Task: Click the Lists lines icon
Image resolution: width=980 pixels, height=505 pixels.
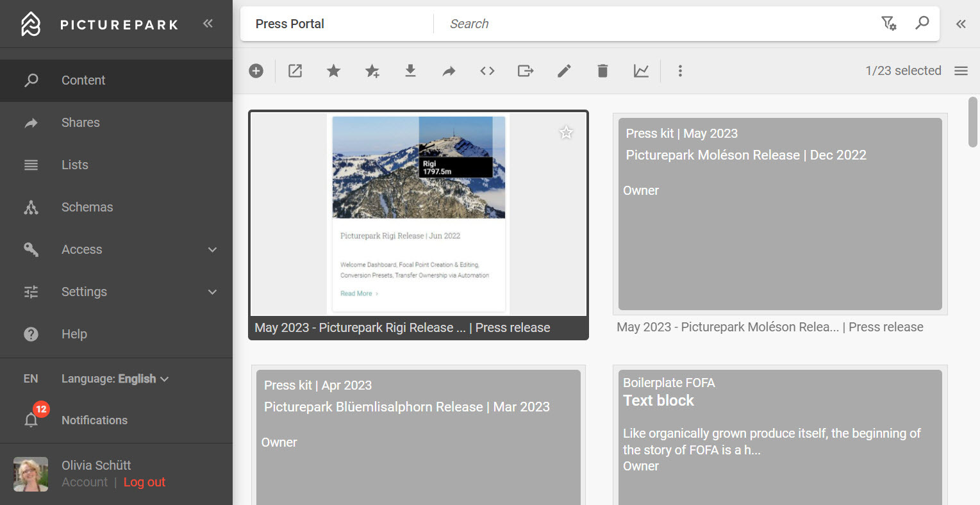Action: (x=31, y=165)
